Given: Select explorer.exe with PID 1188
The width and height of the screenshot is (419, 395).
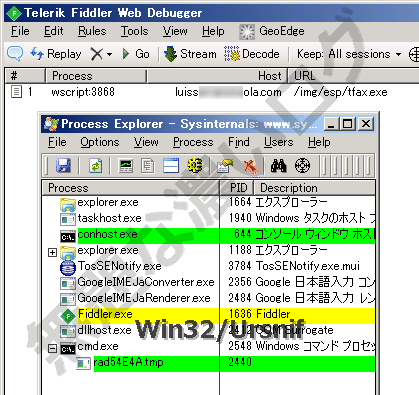Looking at the screenshot, I should tap(209, 250).
